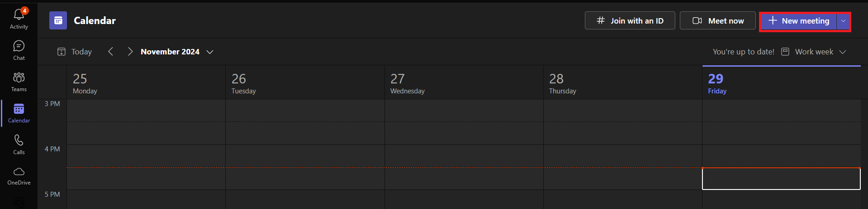Select the Monday 25 day header
Image resolution: width=868 pixels, height=209 pixels.
pos(146,83)
